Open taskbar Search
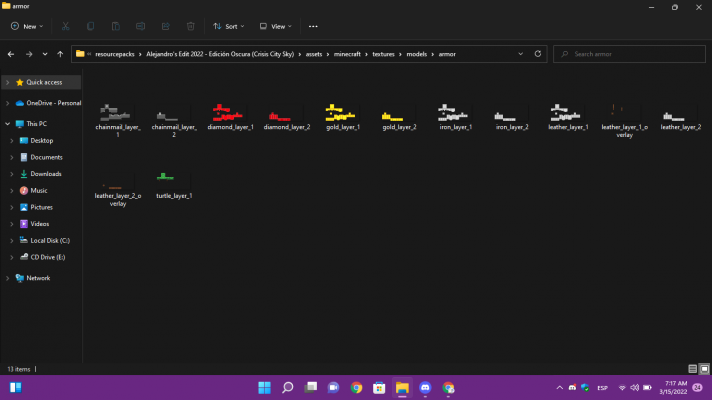 pos(287,387)
